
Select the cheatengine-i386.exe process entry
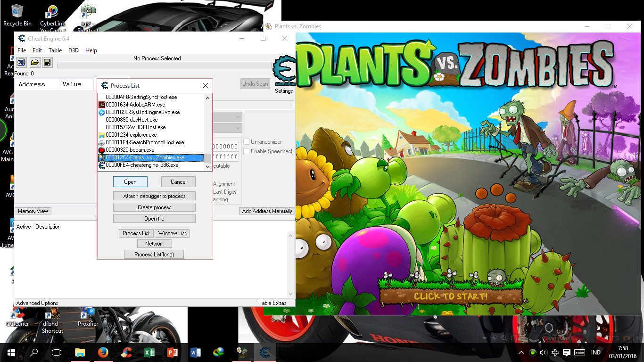tap(151, 165)
